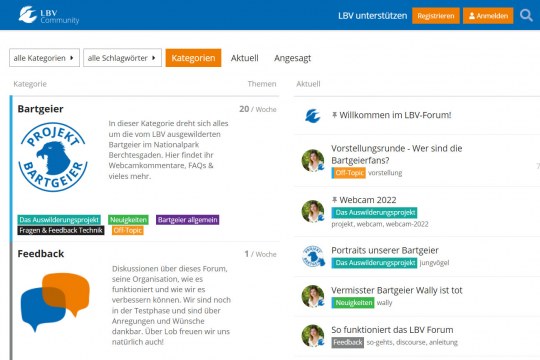Open the Vorstellungsrunde - Wer sind die Bartgeierfans topic
540x360 pixels.
click(396, 154)
